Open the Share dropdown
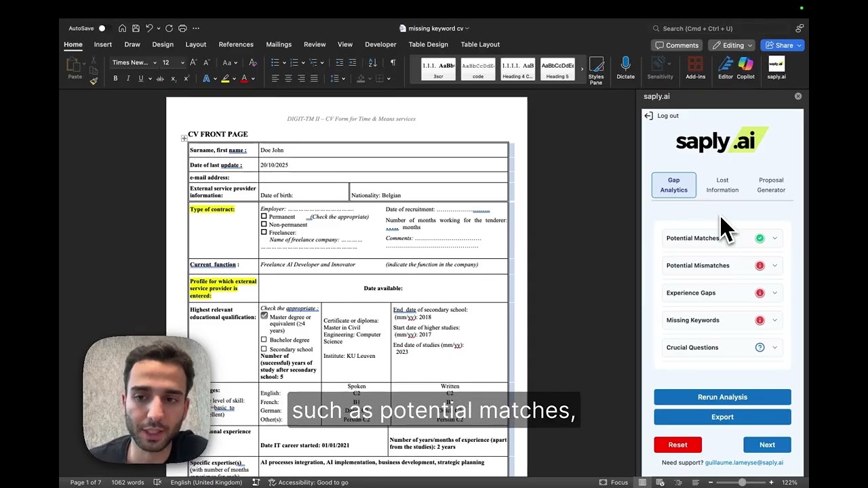Image resolution: width=868 pixels, height=488 pixels. [x=783, y=45]
